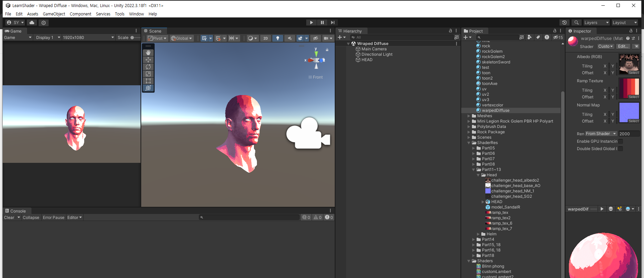Enable Double Sided Global Illumination checkbox
Screen dimensions: 644x278
621,149
